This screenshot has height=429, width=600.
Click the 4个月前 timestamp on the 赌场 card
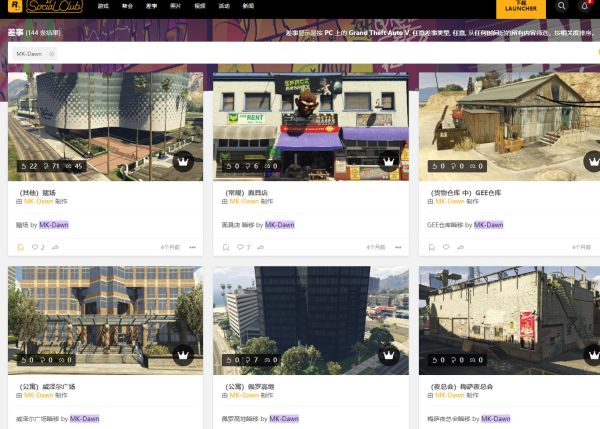click(170, 247)
